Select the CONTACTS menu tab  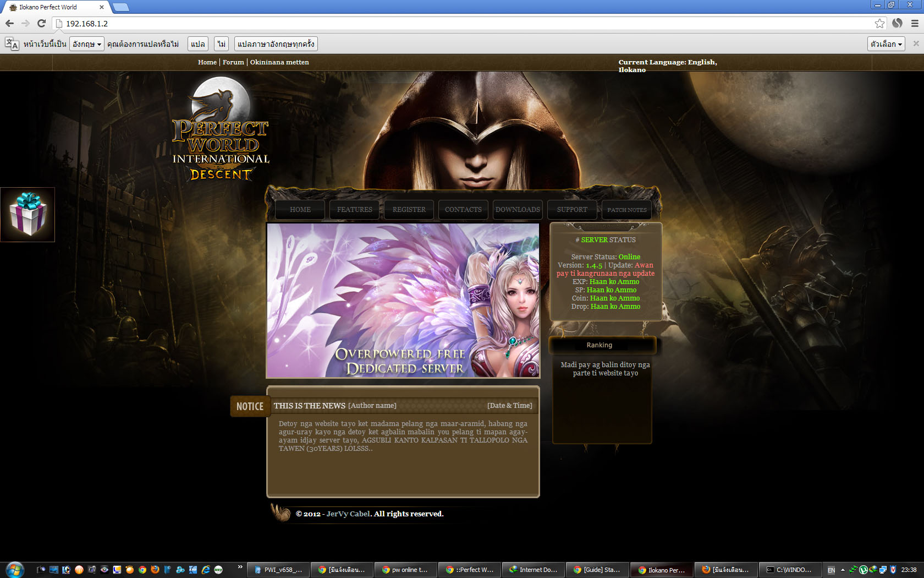tap(463, 210)
